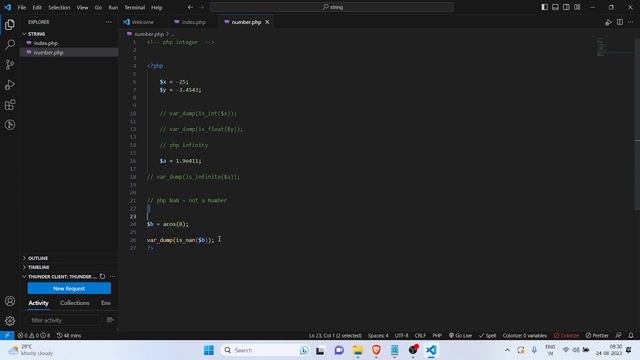The image size is (640, 360).
Task: Open the Edit menu
Action: tap(37, 7)
